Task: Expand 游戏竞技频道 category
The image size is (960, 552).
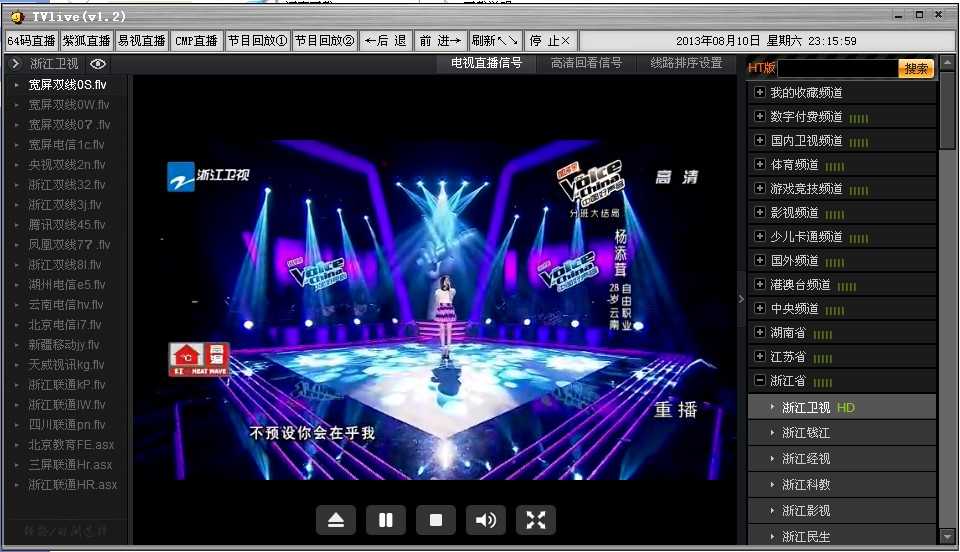Action: (x=842, y=188)
